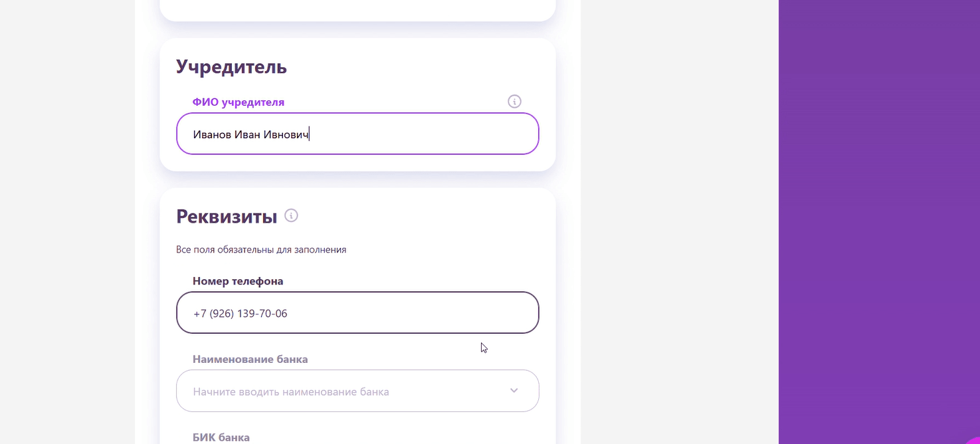980x444 pixels.
Task: Expand the bank name chevron arrow
Action: 514,391
